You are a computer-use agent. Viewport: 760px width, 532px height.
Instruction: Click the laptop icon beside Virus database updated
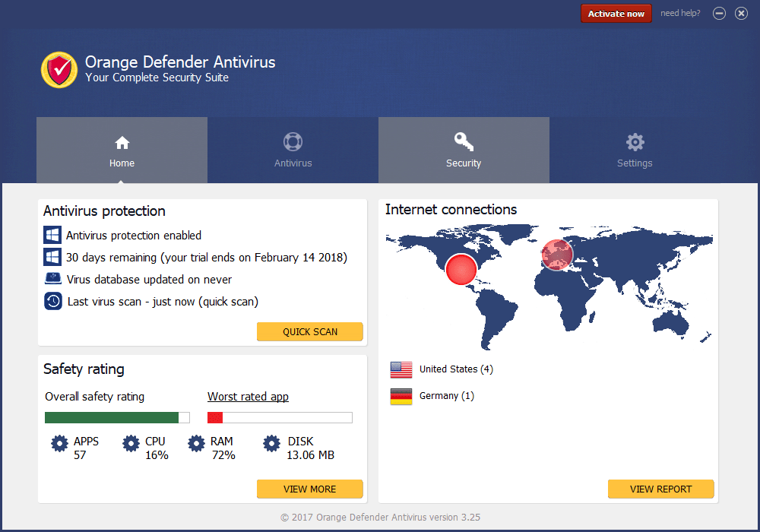52,279
